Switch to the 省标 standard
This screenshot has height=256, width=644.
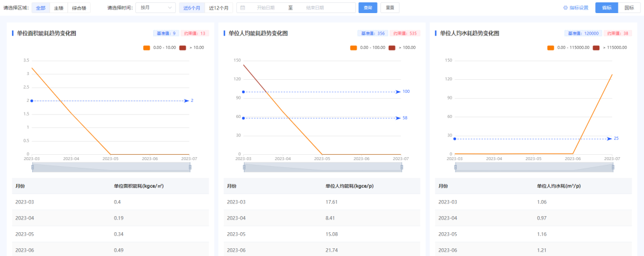pyautogui.click(x=606, y=8)
